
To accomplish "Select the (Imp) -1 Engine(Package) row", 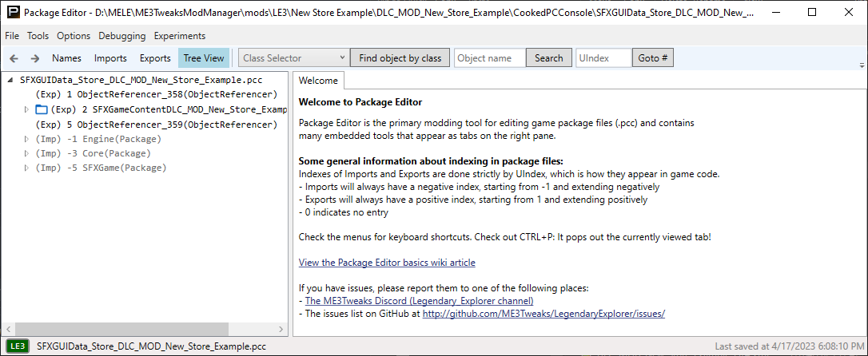I will coord(98,139).
